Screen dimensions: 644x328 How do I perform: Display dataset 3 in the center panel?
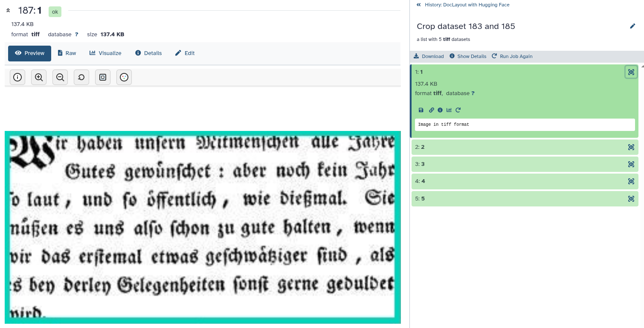pos(631,164)
